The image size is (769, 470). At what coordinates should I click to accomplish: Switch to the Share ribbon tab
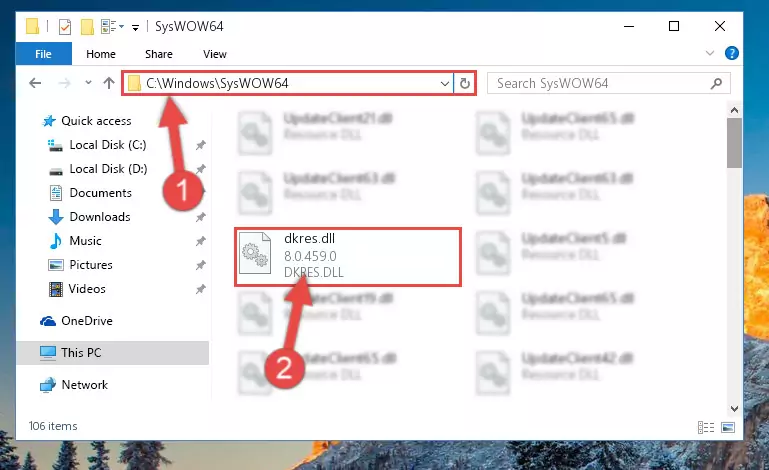[159, 54]
